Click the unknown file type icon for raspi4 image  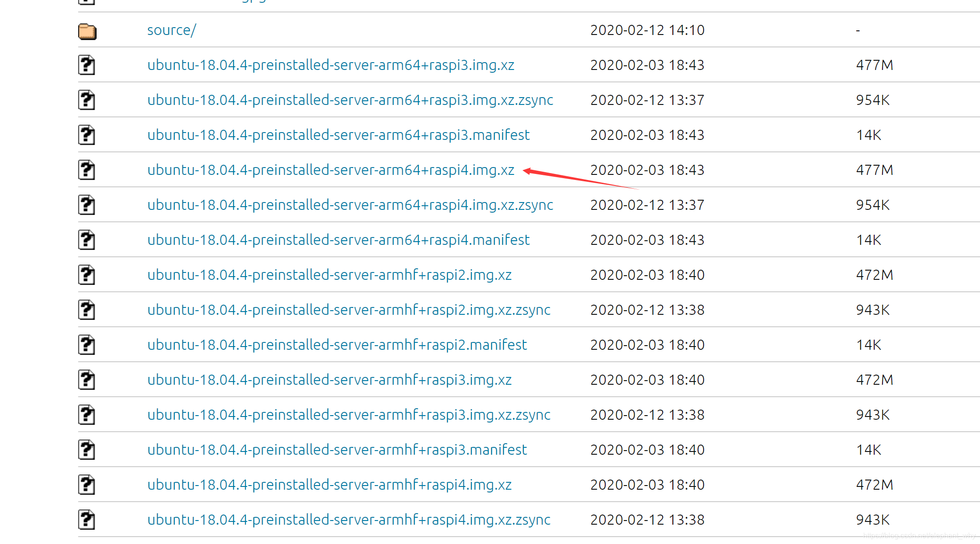pyautogui.click(x=87, y=169)
